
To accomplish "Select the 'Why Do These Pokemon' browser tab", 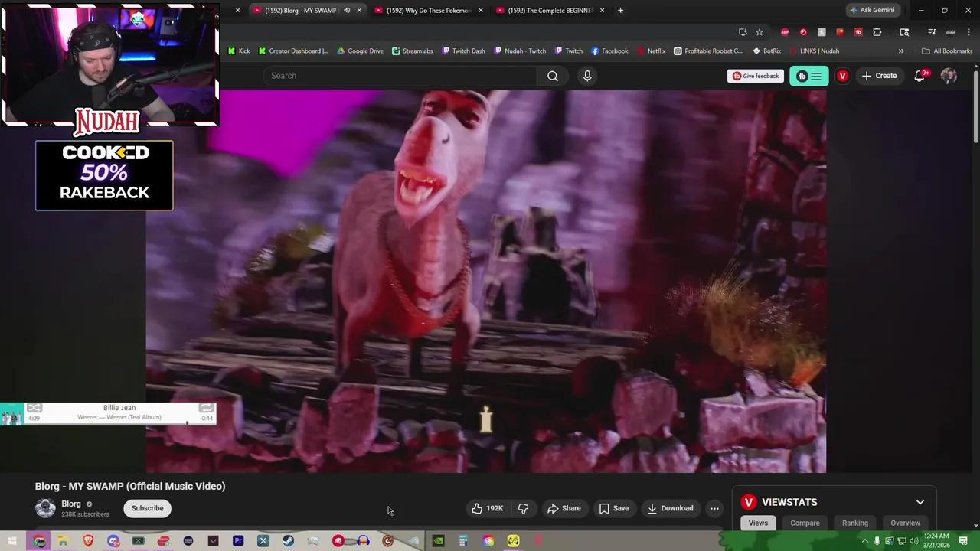I will click(x=429, y=10).
